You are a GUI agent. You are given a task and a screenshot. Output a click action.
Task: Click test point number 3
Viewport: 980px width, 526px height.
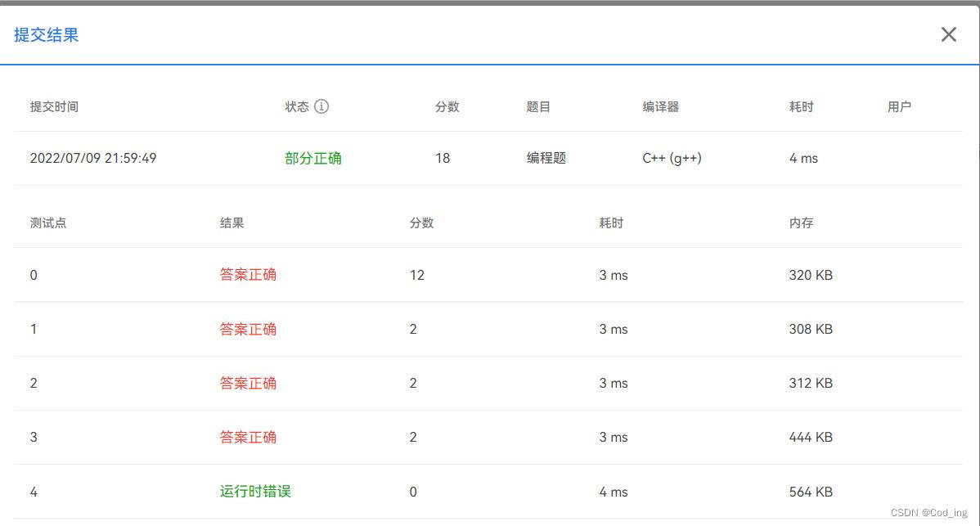pos(34,438)
